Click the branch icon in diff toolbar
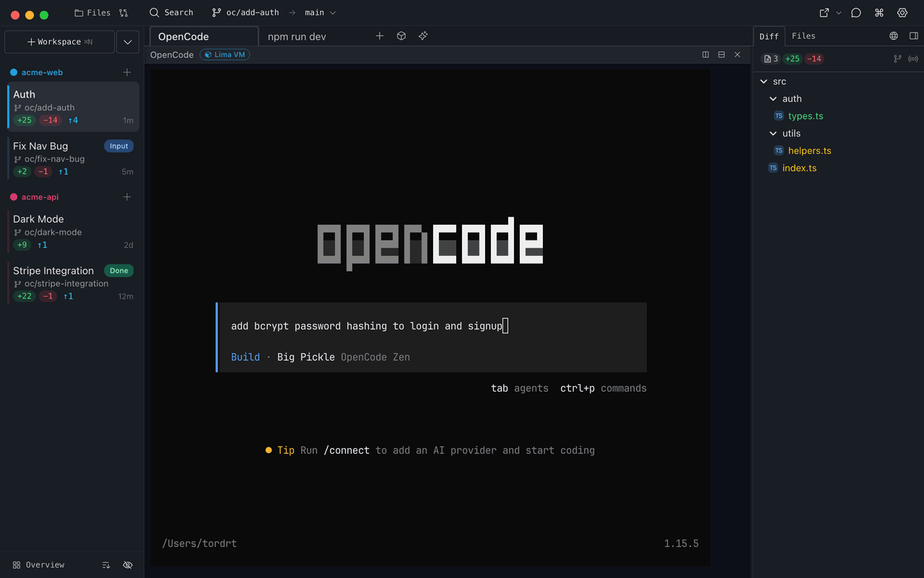This screenshot has width=924, height=578. coord(898,59)
